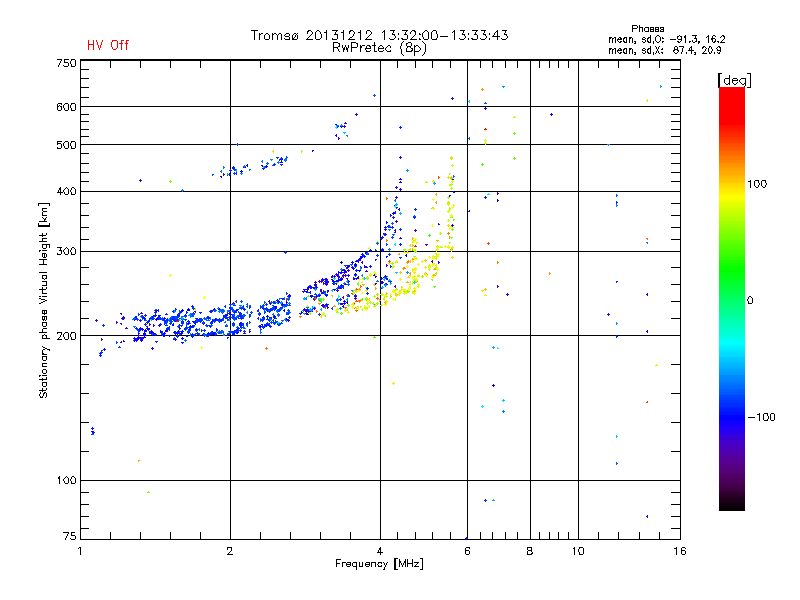Viewport: 800px width, 600px height.
Task: Click the RwPretec (8p) subtitle
Action: 379,48
